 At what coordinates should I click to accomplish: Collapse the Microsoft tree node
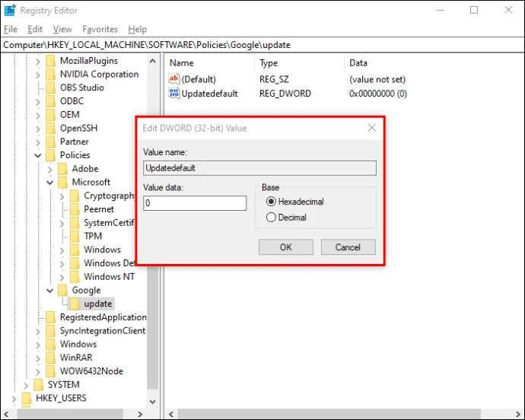click(50, 183)
